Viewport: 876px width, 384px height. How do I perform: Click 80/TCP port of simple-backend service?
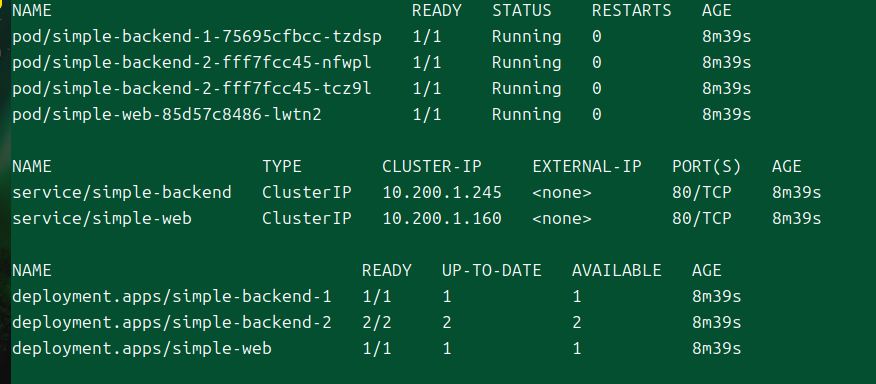point(702,193)
